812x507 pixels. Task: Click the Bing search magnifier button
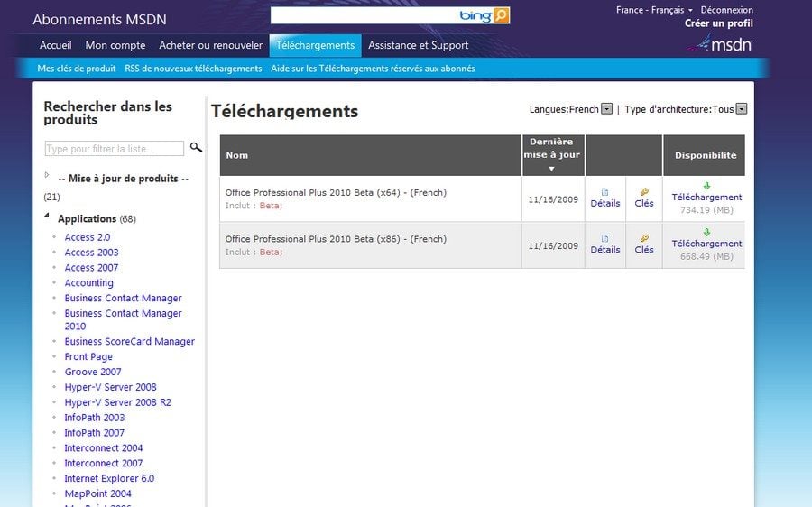pos(502,15)
